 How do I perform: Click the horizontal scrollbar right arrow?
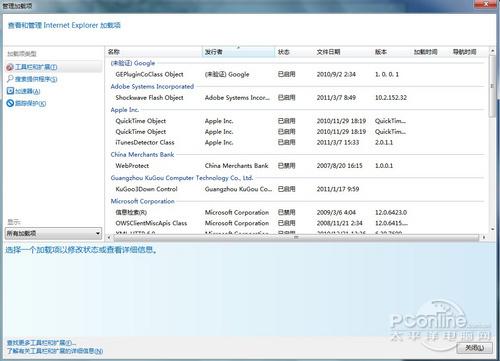[x=484, y=237]
